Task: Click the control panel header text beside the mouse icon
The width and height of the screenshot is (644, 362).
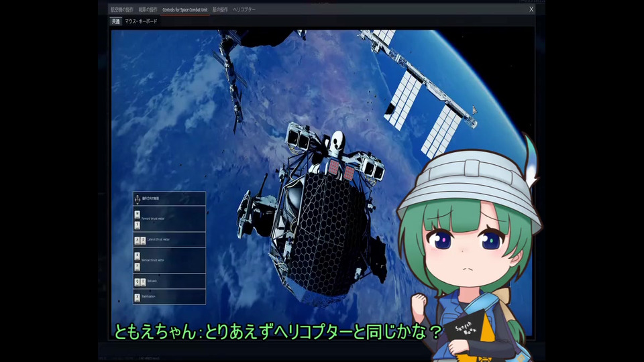Action: 150,198
